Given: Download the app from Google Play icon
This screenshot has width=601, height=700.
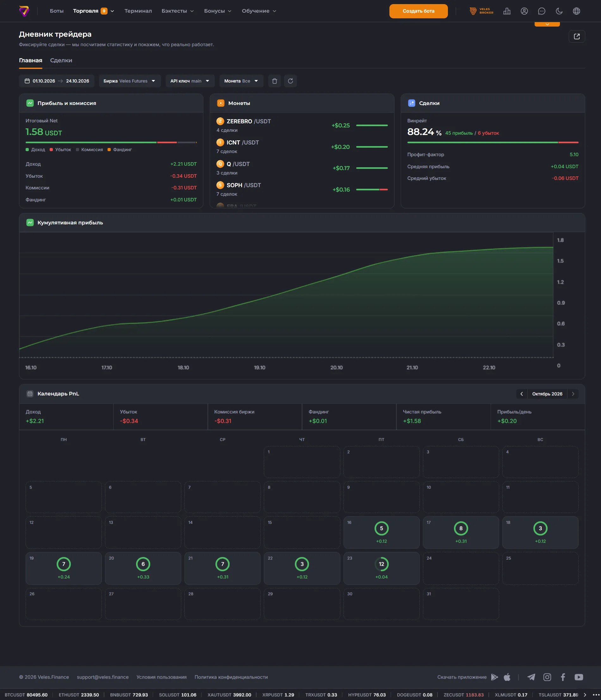Looking at the screenshot, I should [x=494, y=677].
